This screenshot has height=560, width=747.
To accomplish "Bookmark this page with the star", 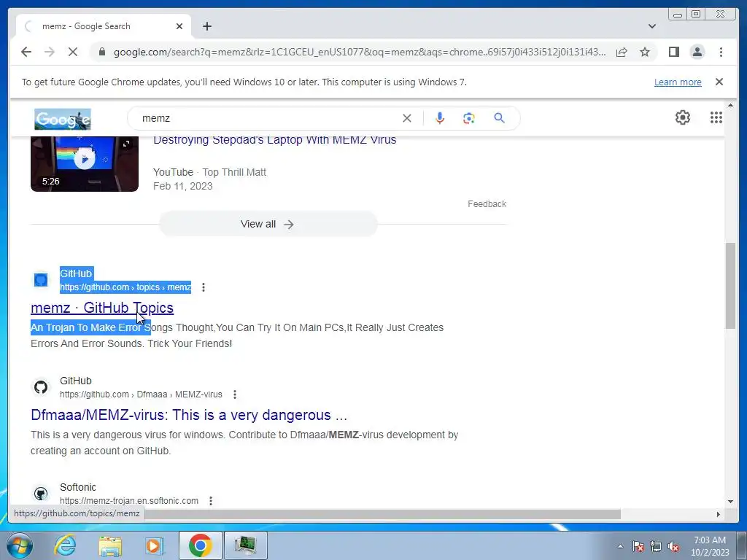I will [645, 52].
